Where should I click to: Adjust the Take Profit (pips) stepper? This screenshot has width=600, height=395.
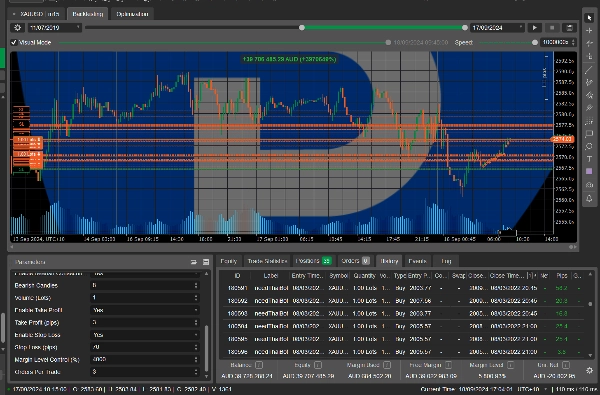(x=196, y=322)
